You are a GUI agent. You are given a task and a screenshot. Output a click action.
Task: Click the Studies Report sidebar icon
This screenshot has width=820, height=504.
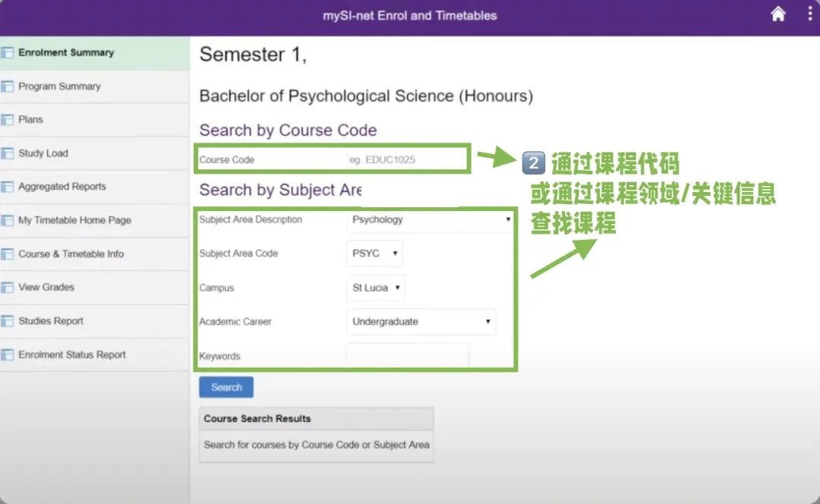pyautogui.click(x=8, y=321)
